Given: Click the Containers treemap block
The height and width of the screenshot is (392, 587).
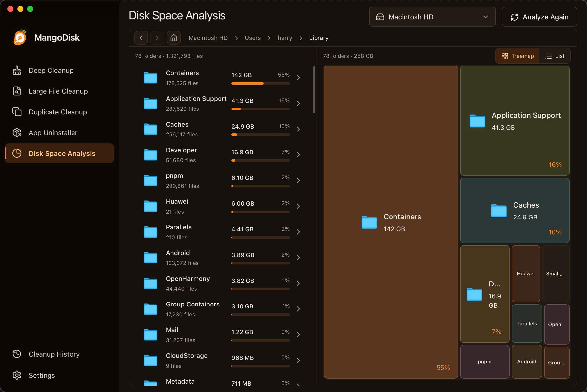Looking at the screenshot, I should (391, 222).
